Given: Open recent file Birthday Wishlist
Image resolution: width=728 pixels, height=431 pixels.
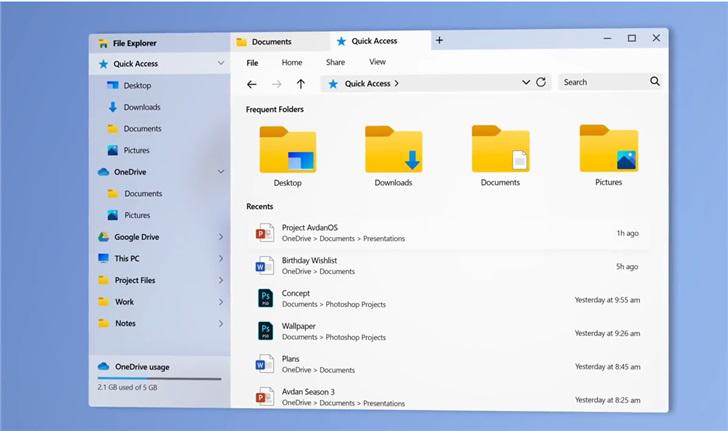Looking at the screenshot, I should pos(448,266).
